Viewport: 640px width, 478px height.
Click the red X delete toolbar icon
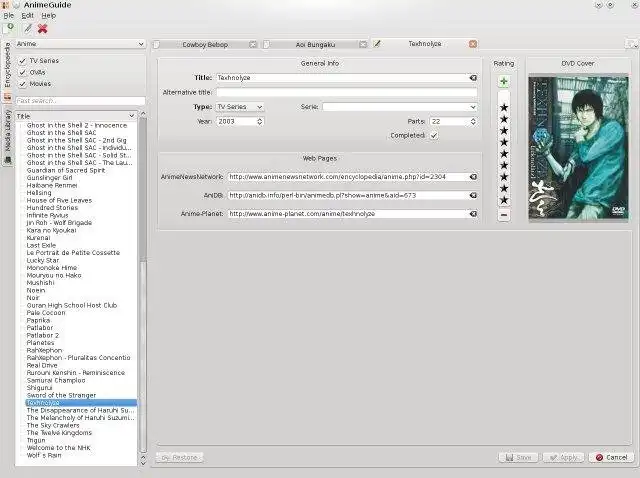[x=43, y=29]
